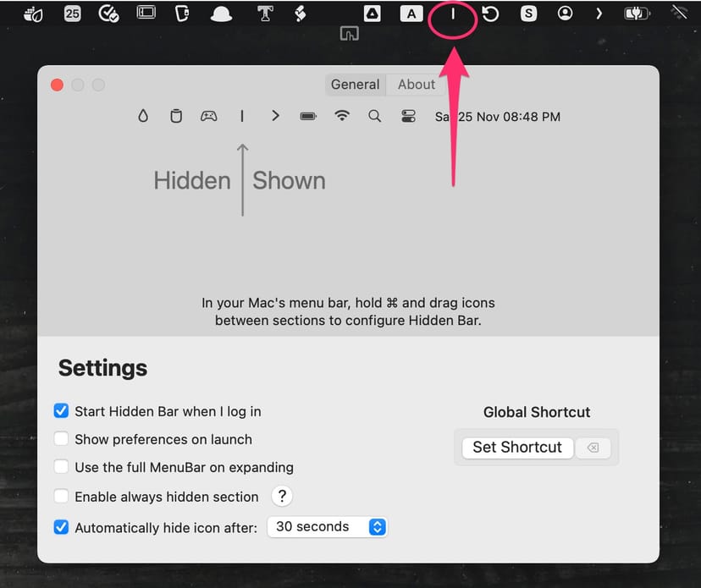This screenshot has height=588, width=701.
Task: Click the Hidden Bar separator in menu bar
Action: 452,14
